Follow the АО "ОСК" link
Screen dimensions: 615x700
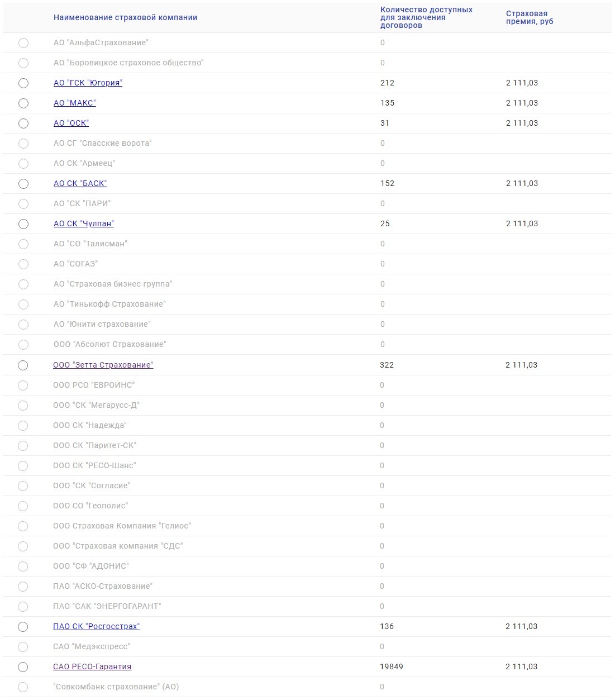click(x=71, y=123)
